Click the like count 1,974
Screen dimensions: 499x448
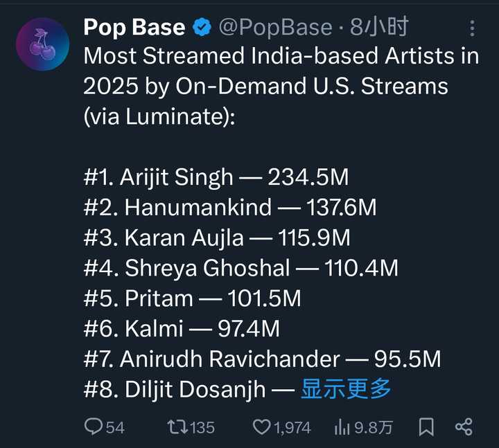tap(292, 428)
